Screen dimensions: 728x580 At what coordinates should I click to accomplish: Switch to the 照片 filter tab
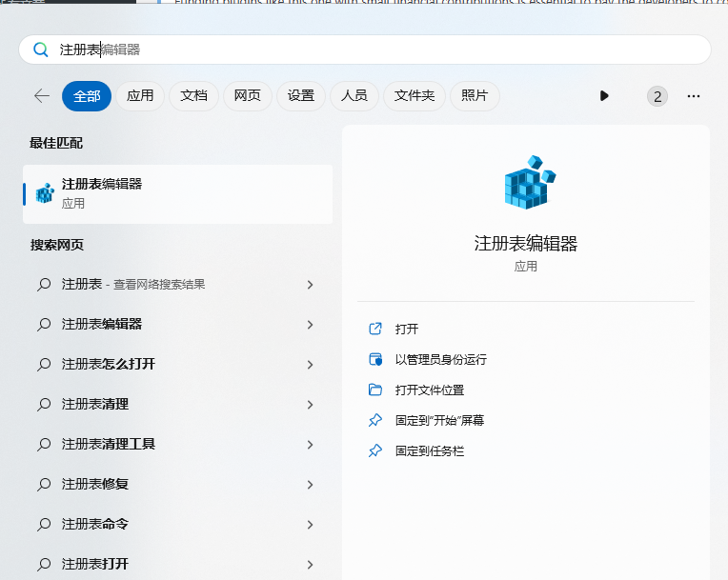(x=475, y=96)
